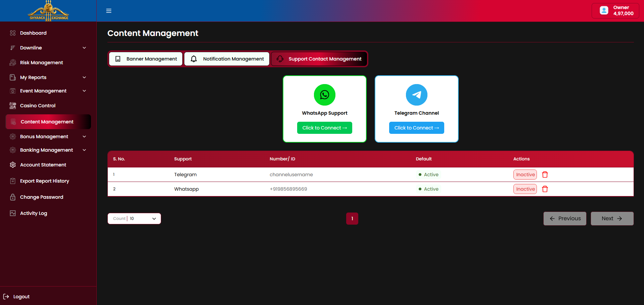
Task: Click the Logout exit icon
Action: pos(6,297)
